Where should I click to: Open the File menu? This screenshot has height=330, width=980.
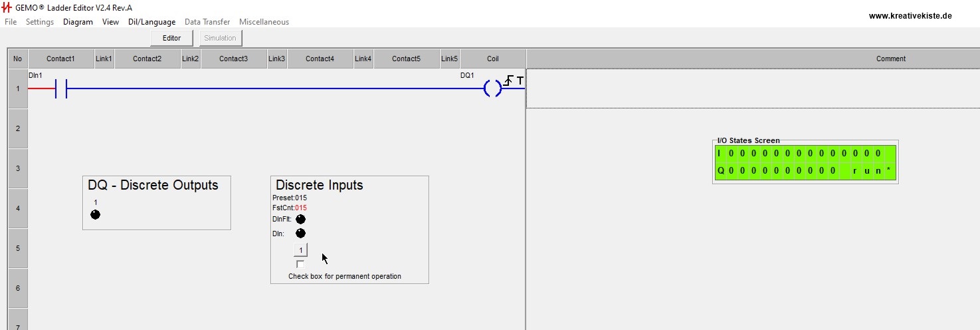click(11, 22)
